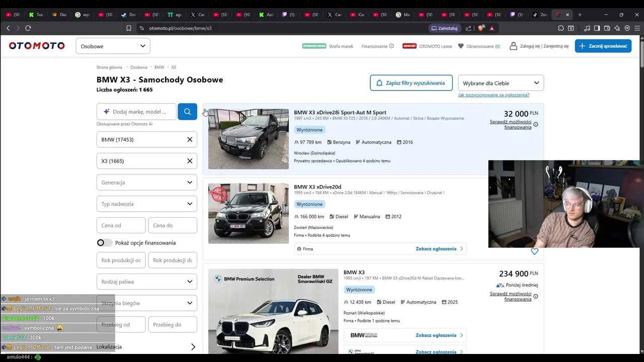The image size is (644, 362).
Task: Open 'Jak pozycjonowane są ogłoszenia?' link
Action: click(x=494, y=95)
